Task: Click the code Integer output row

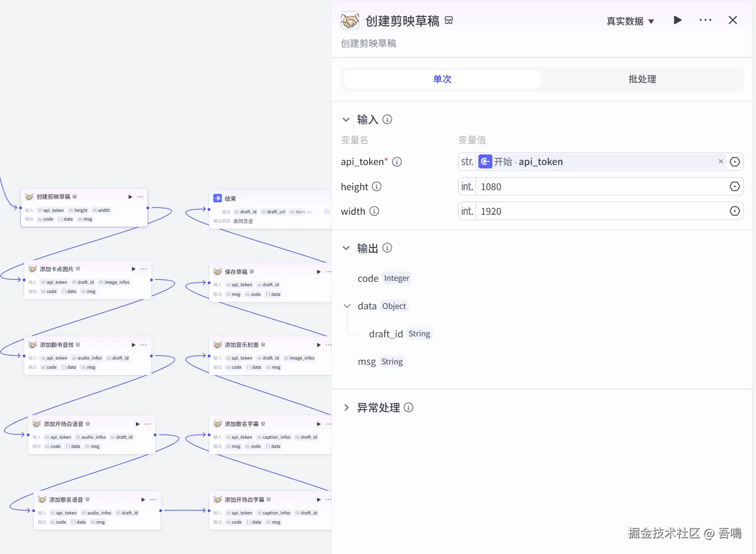Action: (x=384, y=278)
